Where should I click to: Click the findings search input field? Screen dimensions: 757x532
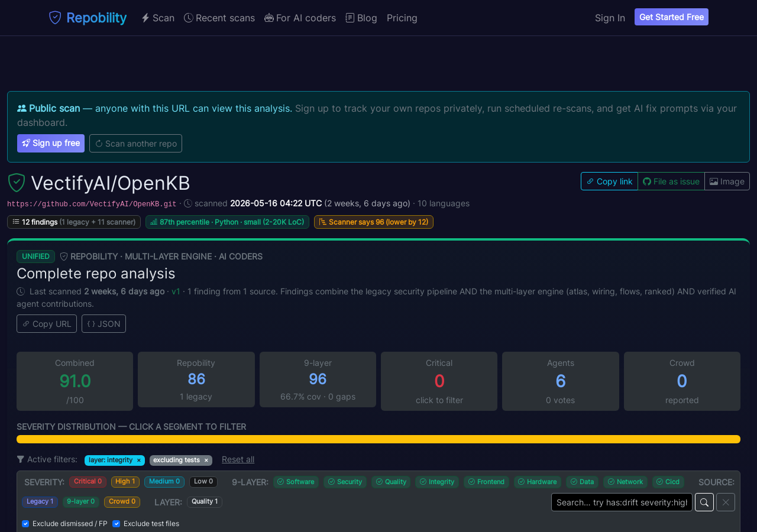tap(622, 502)
